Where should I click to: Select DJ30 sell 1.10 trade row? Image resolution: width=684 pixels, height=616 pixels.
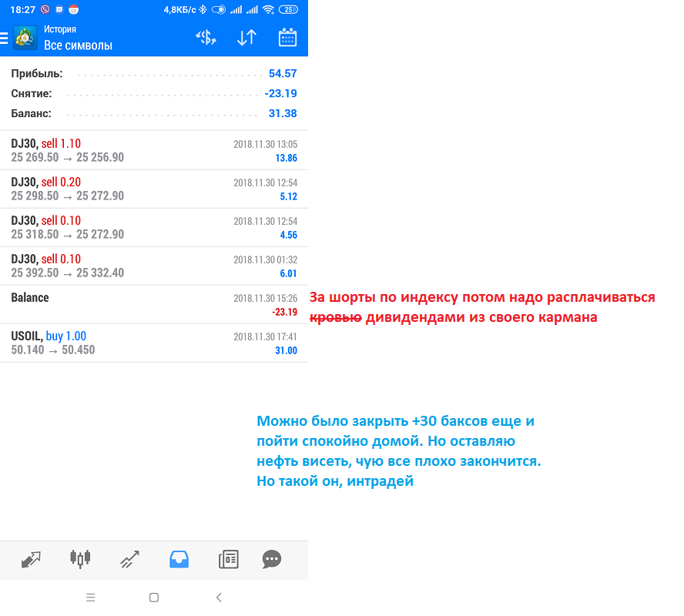click(154, 150)
